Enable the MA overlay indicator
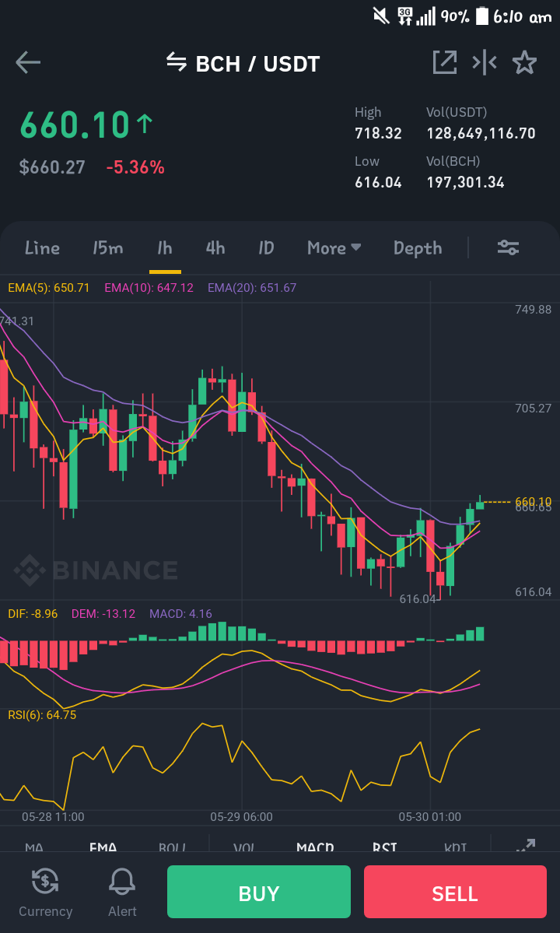The width and height of the screenshot is (560, 933). (x=34, y=847)
